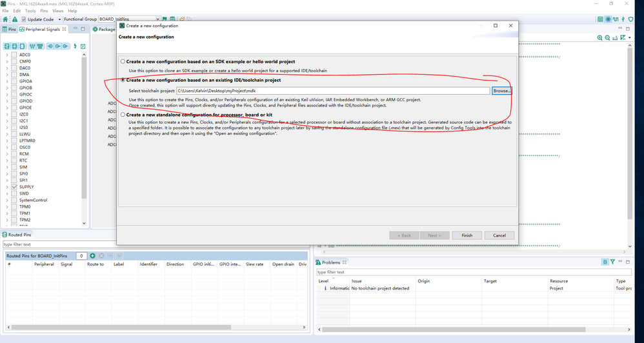The image size is (644, 343).
Task: Select existing IDE/toolchain project radio option
Action: 123,80
